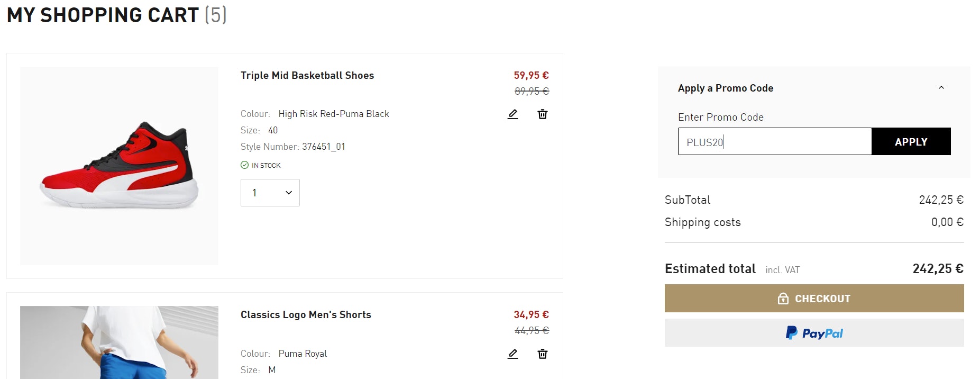Edit the Classics Logo Men's Shorts item
The image size is (980, 379).
[x=512, y=354]
